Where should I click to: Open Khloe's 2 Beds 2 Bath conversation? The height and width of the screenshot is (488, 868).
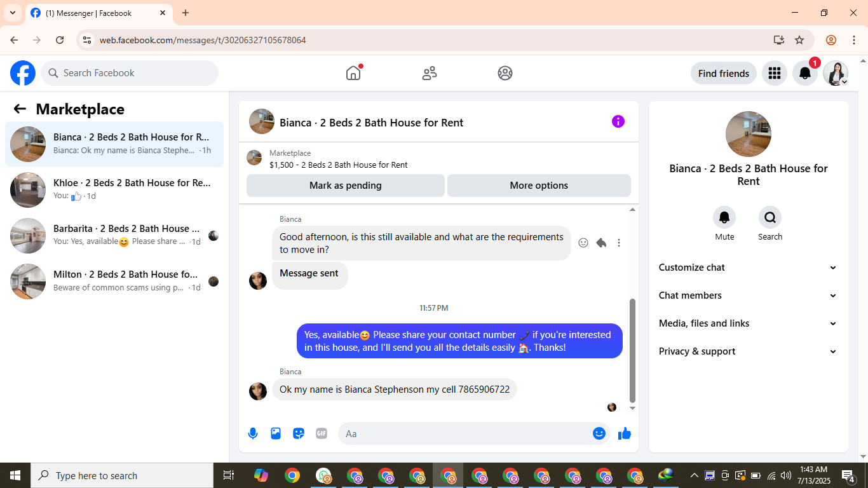click(114, 190)
